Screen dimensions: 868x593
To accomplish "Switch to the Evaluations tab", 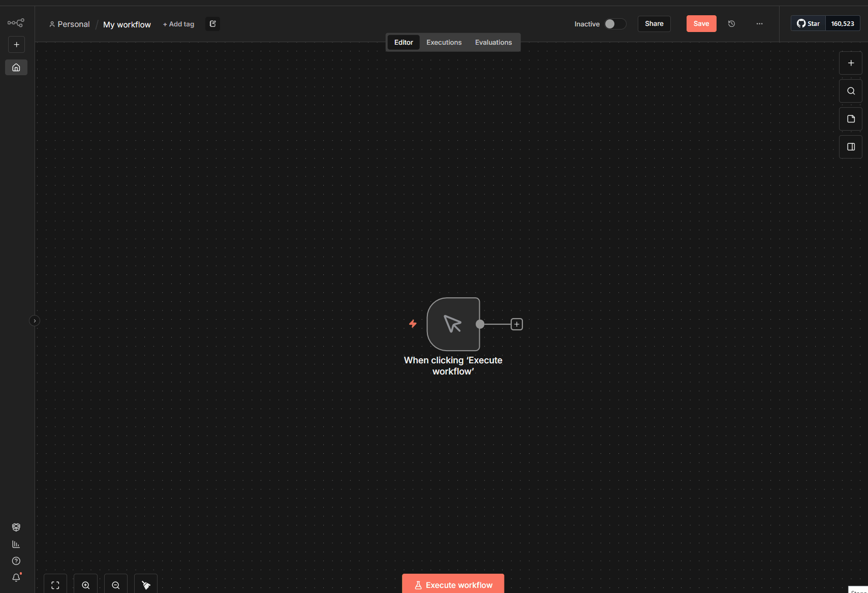I will pyautogui.click(x=493, y=43).
